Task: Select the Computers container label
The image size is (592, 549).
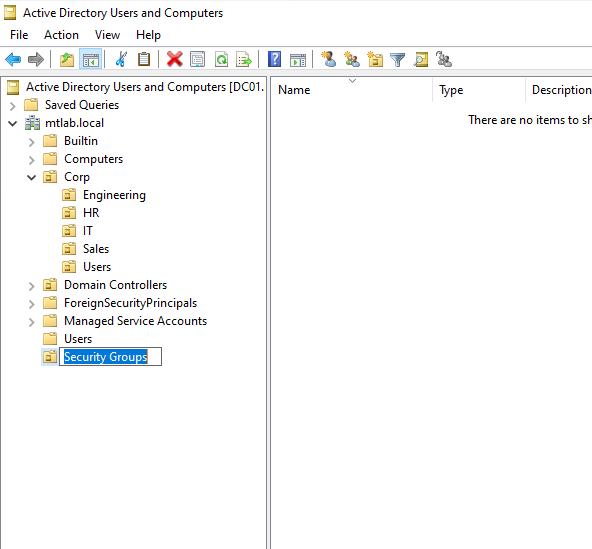Action: 94,159
